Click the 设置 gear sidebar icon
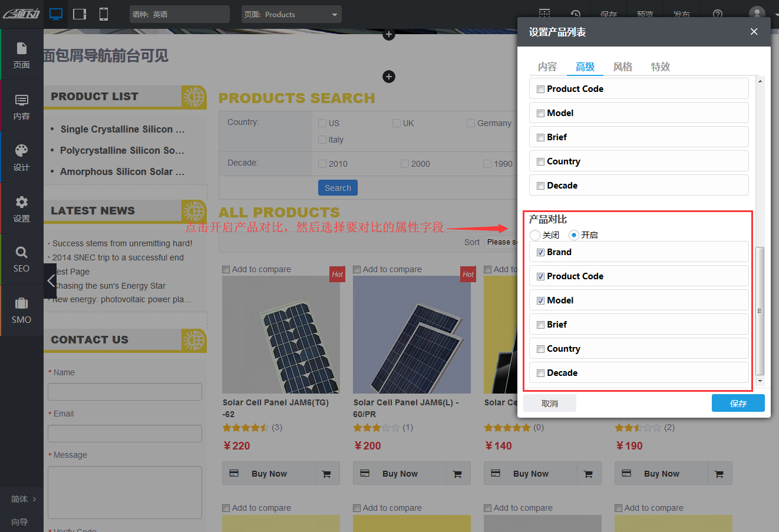 (x=22, y=209)
